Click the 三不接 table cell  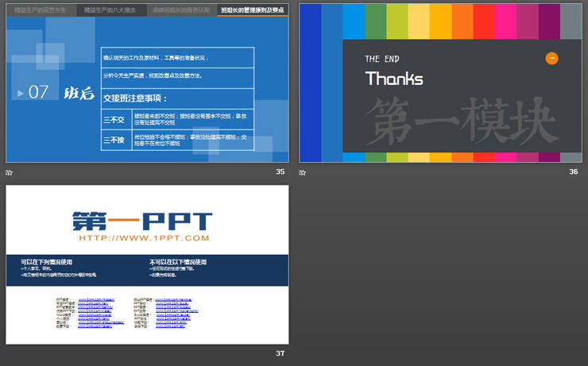point(117,140)
